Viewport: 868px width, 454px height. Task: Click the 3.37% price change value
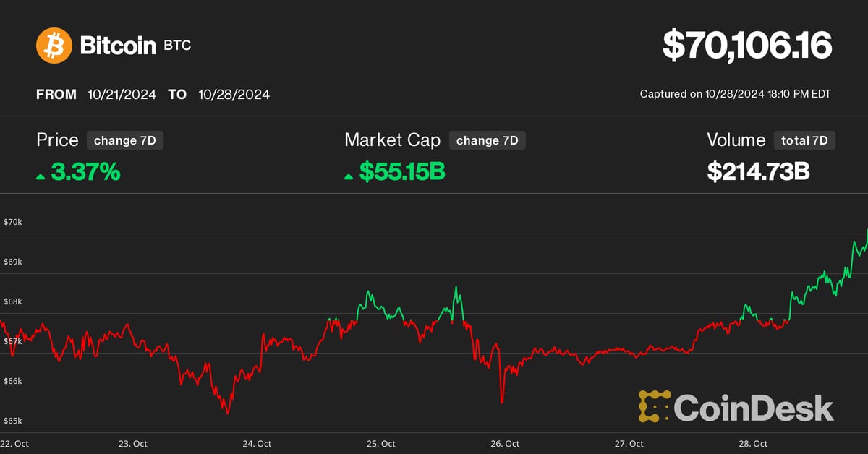pos(85,172)
